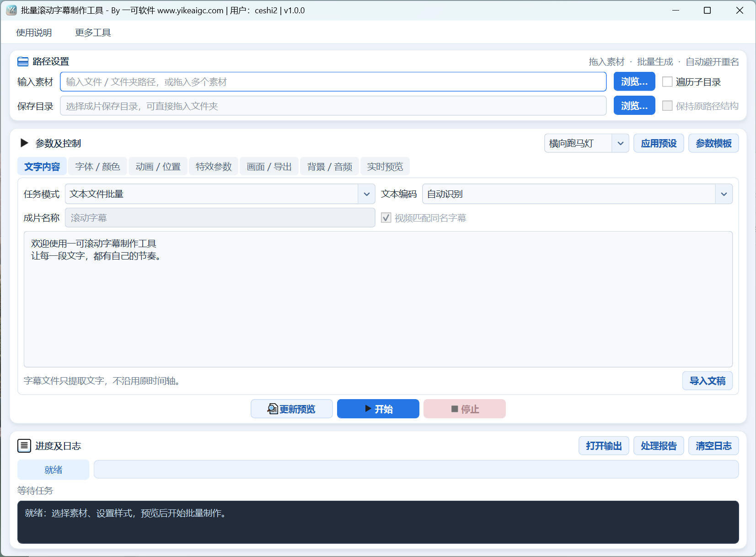The height and width of the screenshot is (557, 756).
Task: Toggle the 遍历子目录 checkbox
Action: click(667, 81)
